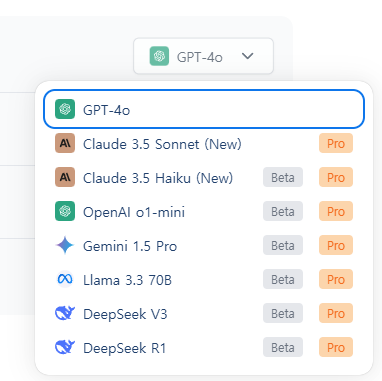Click the DeepSeek whale icon for V3
382x381 pixels.
65,313
